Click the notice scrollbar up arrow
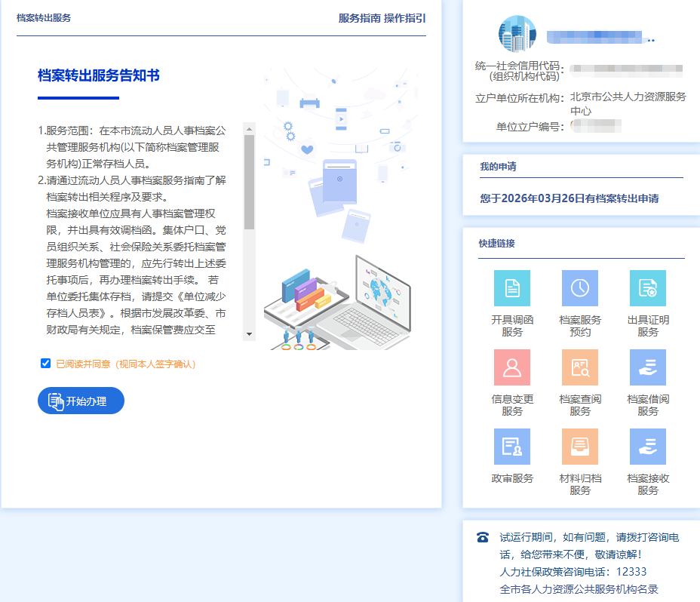This screenshot has width=700, height=602. point(249,129)
